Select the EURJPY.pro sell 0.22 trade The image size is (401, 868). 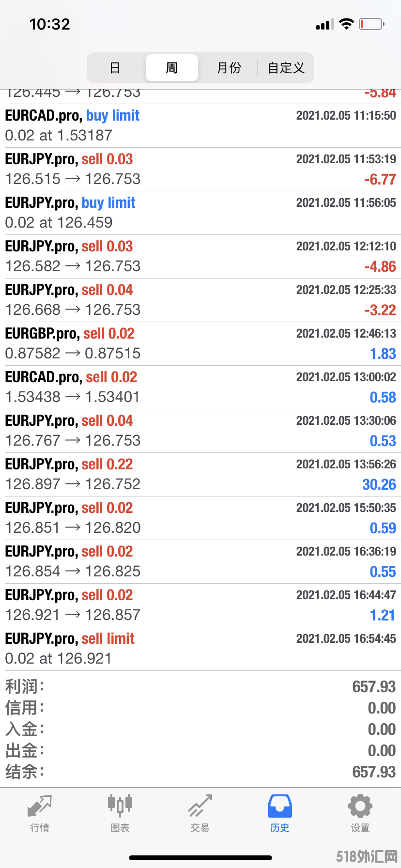(200, 474)
